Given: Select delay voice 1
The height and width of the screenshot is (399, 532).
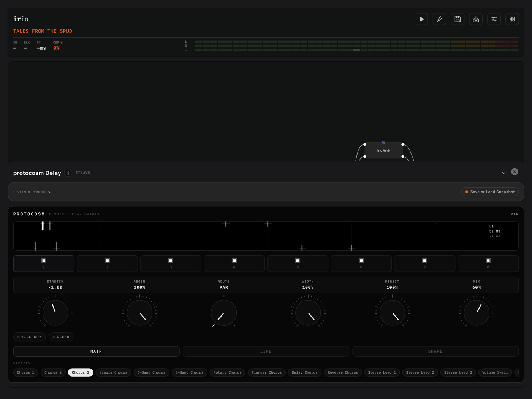Looking at the screenshot, I should [44, 263].
